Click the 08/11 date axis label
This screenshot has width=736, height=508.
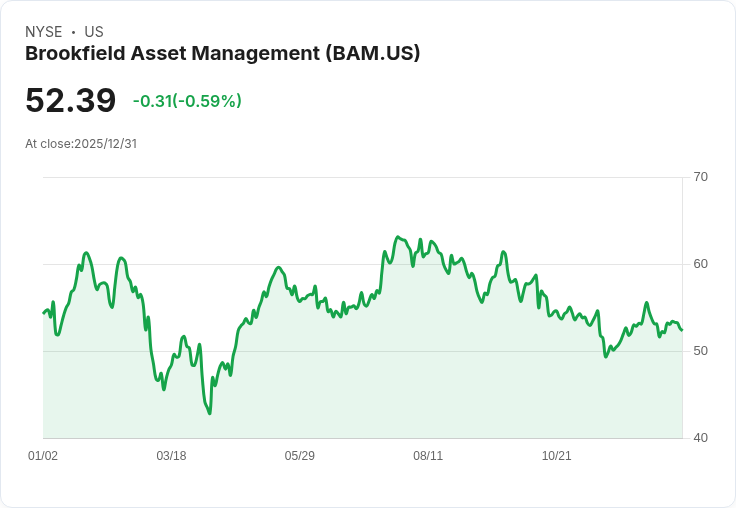click(428, 455)
